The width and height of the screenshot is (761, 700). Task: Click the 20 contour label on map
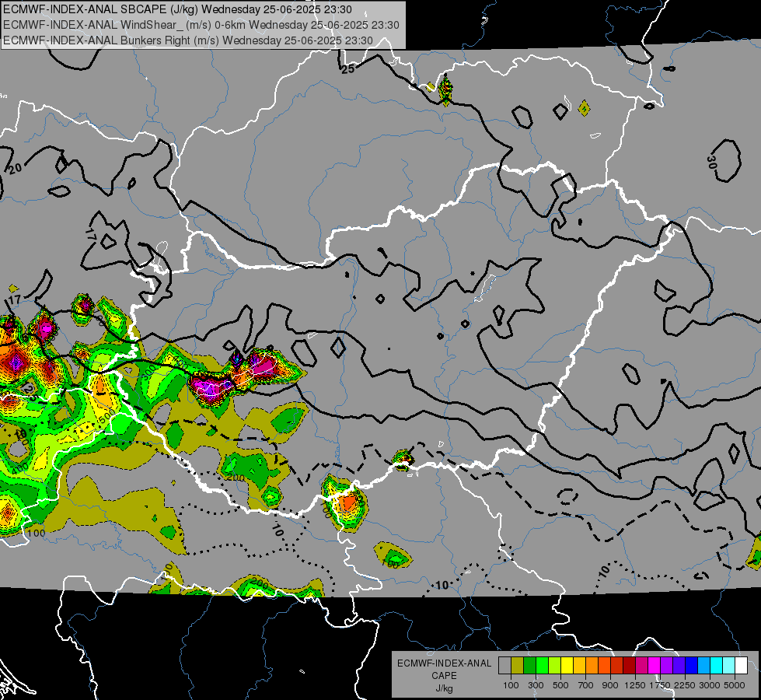15,169
